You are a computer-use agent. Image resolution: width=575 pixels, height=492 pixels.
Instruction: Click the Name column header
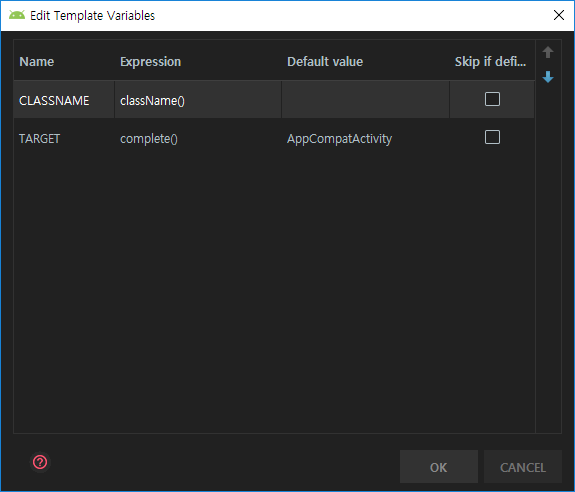pos(64,62)
